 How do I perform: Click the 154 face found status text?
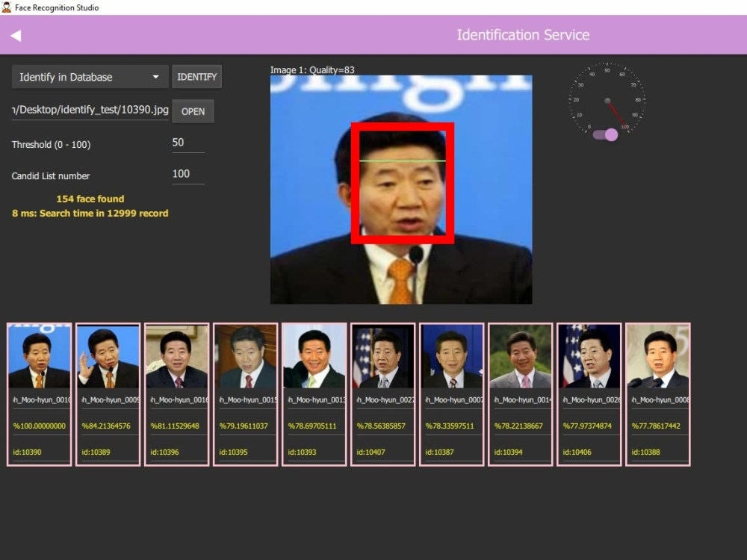(91, 199)
